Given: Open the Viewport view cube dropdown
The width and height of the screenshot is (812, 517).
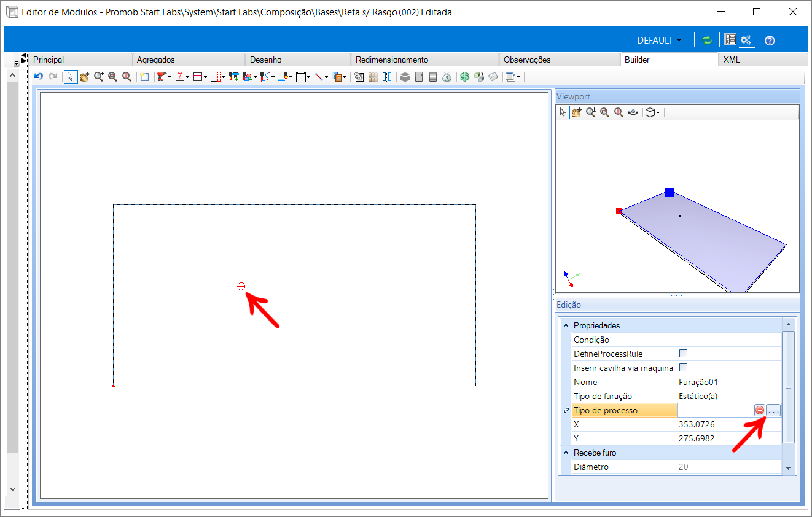Looking at the screenshot, I should [x=658, y=113].
